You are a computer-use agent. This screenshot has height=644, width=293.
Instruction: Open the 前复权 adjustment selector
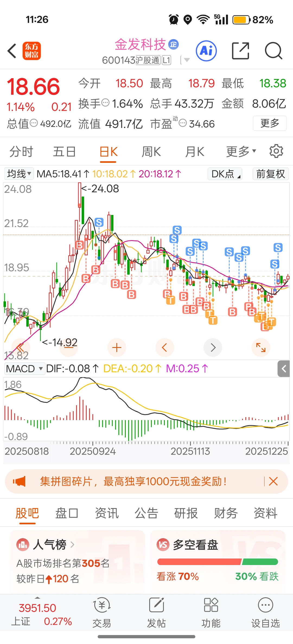click(x=270, y=174)
